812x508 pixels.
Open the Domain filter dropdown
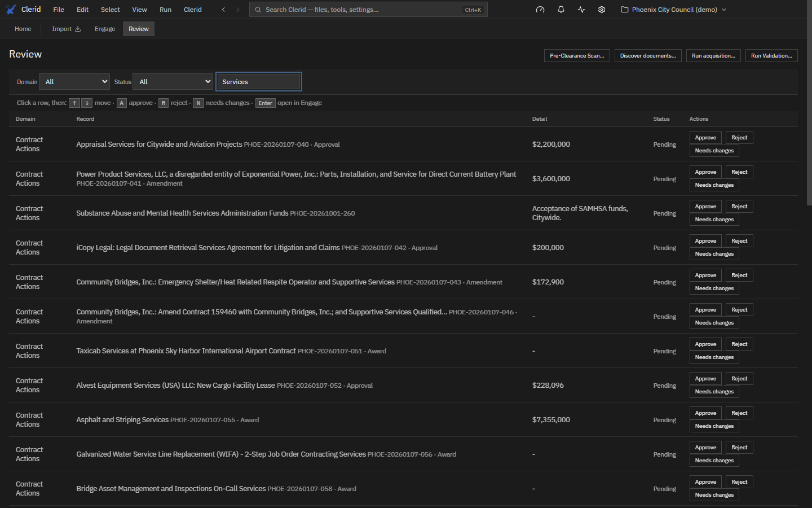(x=74, y=82)
